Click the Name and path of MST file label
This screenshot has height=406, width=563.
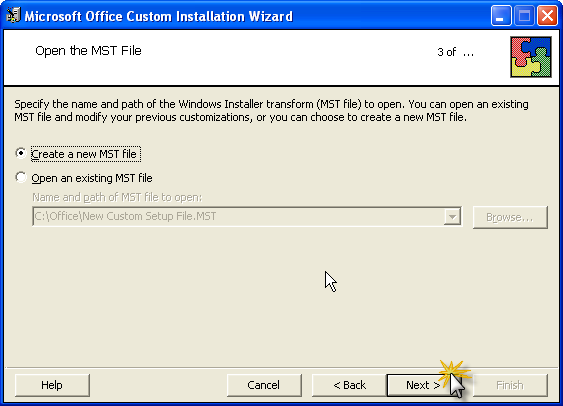pos(117,197)
